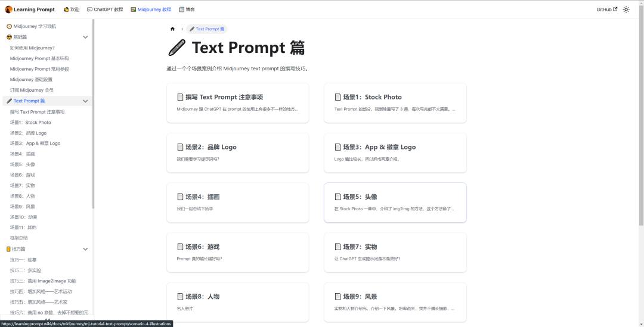644x327 pixels.
Task: Toggle dark mode with sun icon
Action: pos(626,10)
